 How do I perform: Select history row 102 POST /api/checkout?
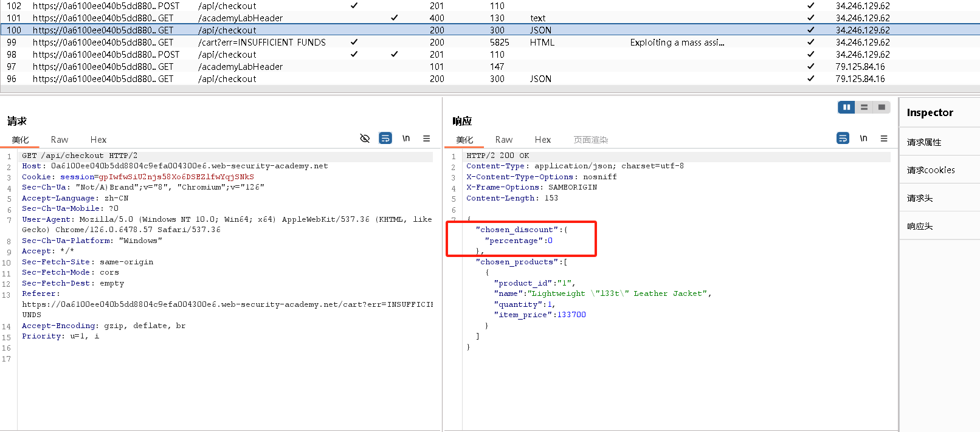[x=227, y=6]
